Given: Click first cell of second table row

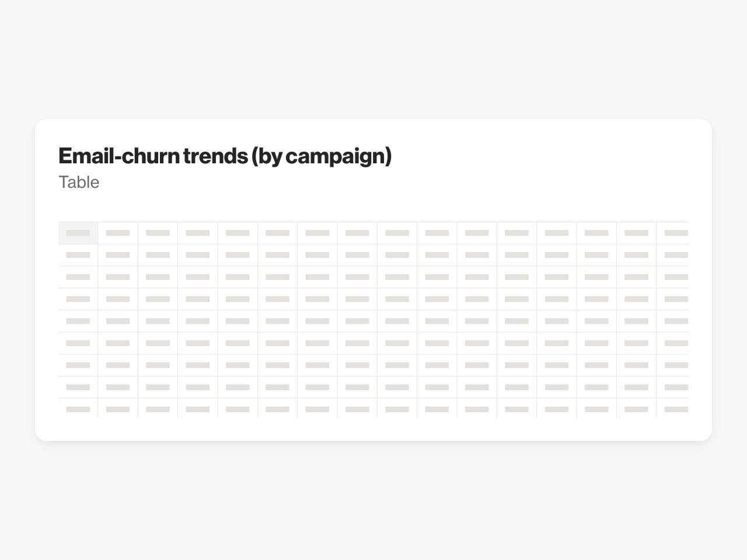Looking at the screenshot, I should click(x=78, y=255).
